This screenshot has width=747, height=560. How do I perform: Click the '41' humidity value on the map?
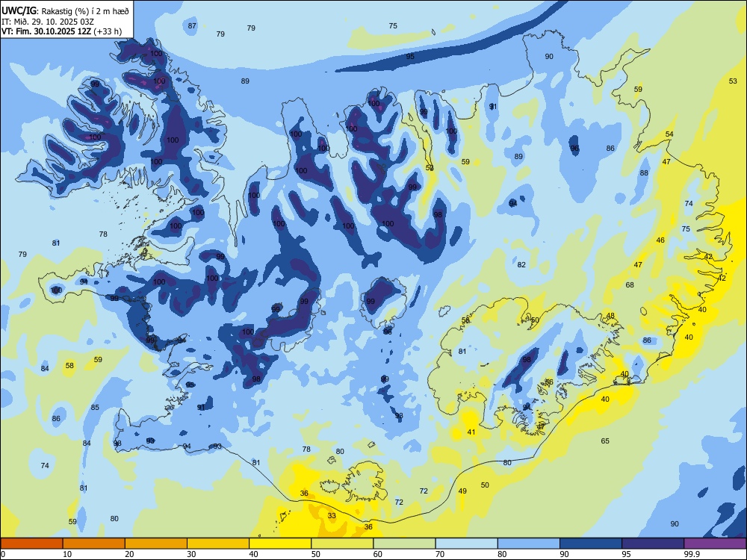[x=471, y=432]
